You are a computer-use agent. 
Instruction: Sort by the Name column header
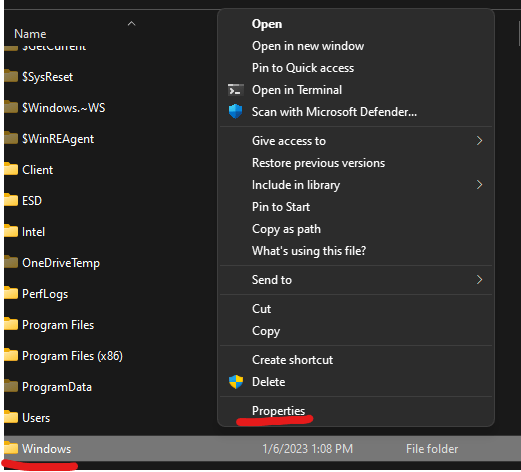click(x=30, y=34)
